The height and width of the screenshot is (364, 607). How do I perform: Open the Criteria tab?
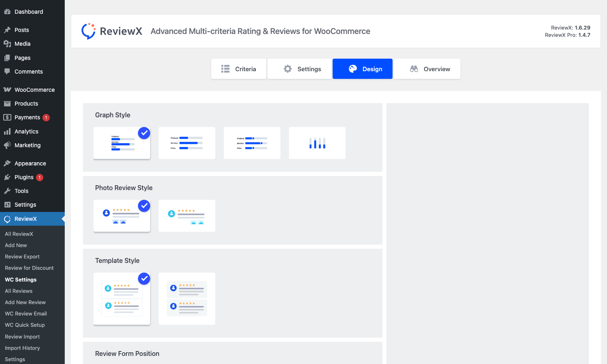pos(239,69)
